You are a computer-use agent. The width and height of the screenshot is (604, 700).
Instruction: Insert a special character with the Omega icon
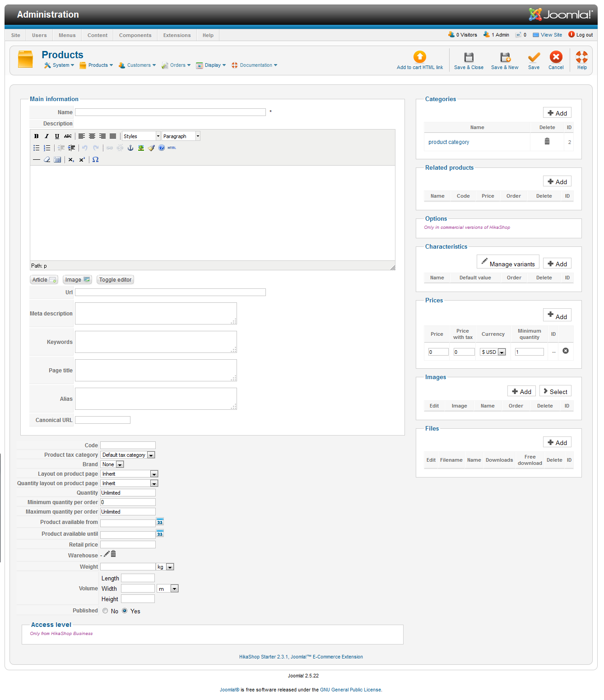click(x=96, y=160)
